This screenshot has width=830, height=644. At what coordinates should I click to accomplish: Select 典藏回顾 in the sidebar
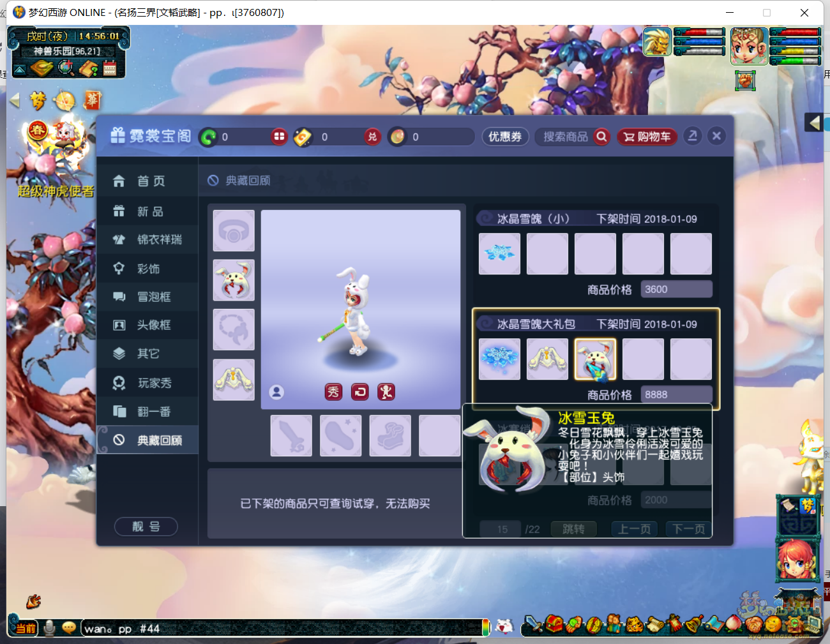(147, 440)
